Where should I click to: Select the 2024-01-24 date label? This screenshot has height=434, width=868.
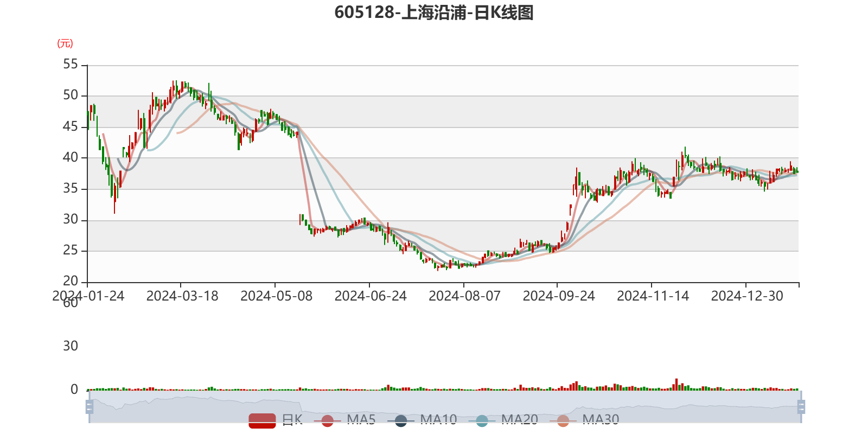tap(88, 296)
